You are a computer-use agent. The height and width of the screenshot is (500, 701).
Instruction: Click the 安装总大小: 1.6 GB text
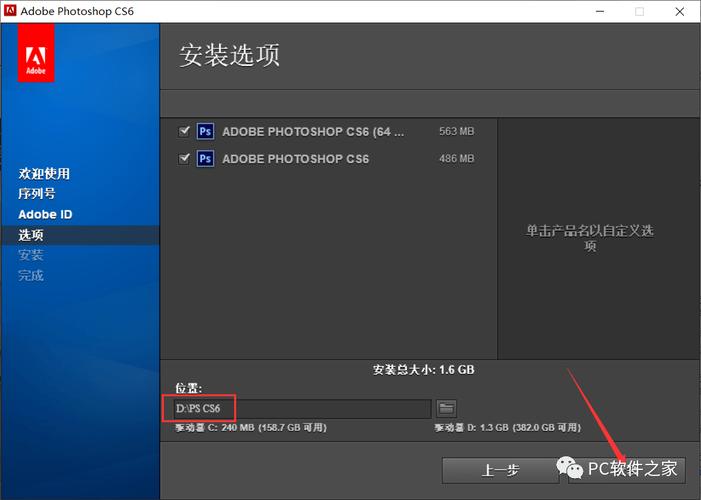point(423,370)
